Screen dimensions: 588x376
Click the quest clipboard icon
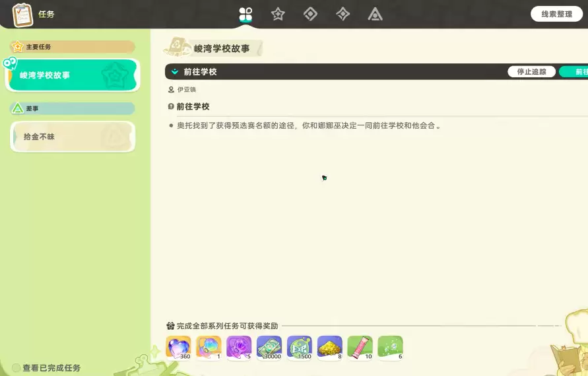tap(22, 15)
